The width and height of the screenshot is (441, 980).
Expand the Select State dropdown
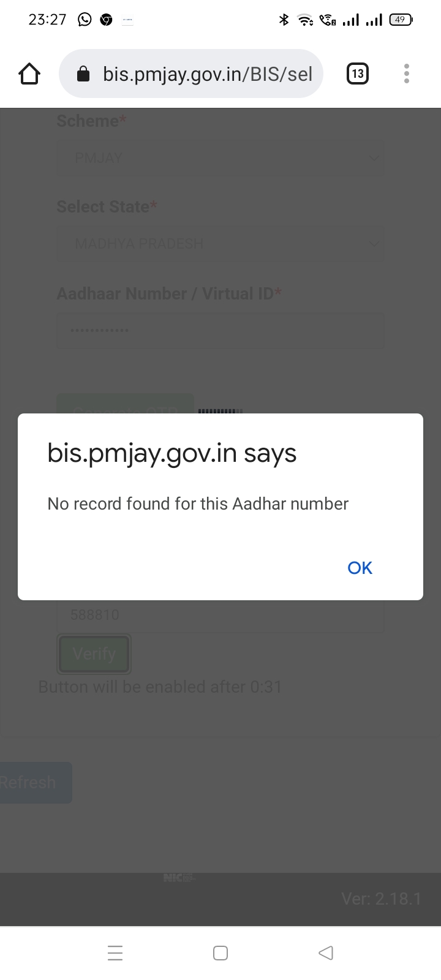pos(221,244)
